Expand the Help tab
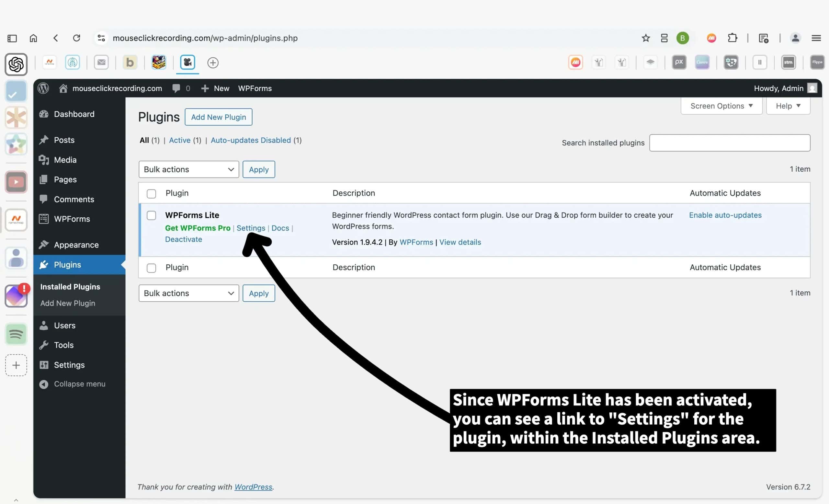This screenshot has width=829, height=504. pyautogui.click(x=788, y=106)
